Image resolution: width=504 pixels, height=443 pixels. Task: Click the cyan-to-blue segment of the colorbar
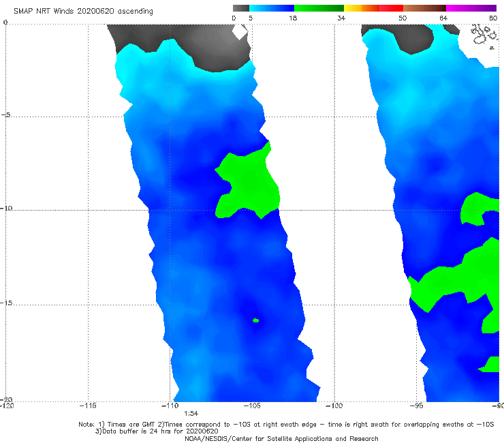(x=272, y=8)
